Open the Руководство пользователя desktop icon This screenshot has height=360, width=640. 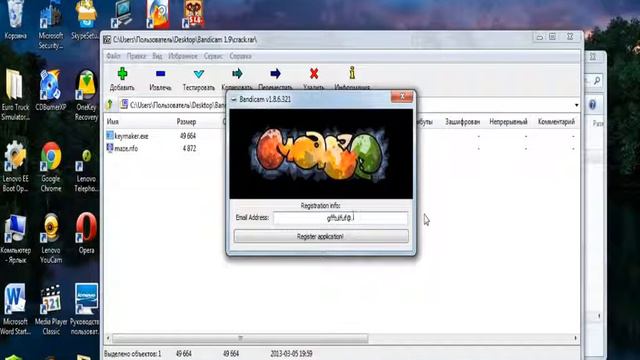86,309
